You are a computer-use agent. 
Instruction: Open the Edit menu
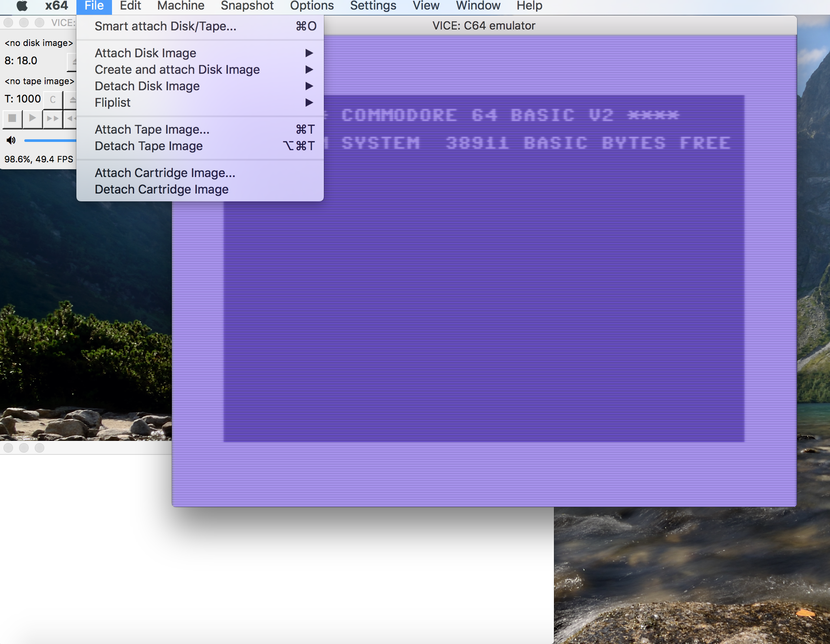pos(130,6)
